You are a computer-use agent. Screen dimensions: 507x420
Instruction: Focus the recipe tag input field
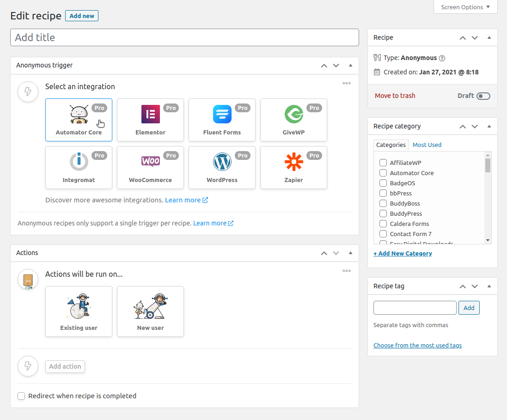[x=415, y=308]
